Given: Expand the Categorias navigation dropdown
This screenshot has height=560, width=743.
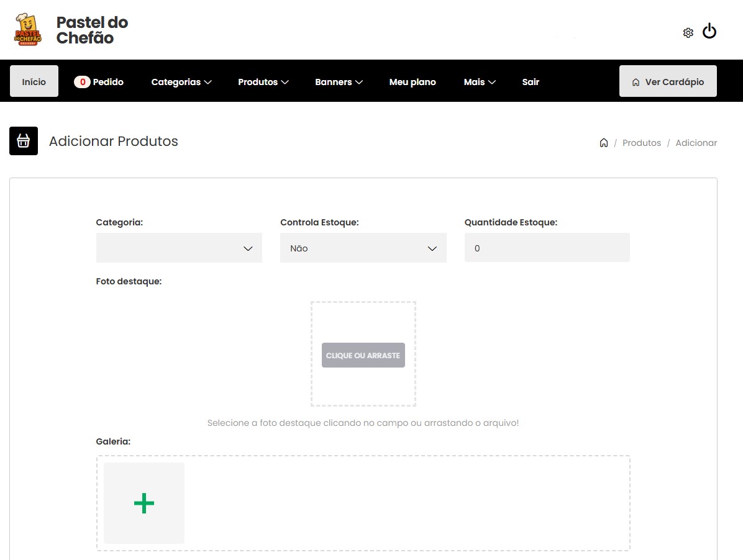Looking at the screenshot, I should click(x=181, y=81).
